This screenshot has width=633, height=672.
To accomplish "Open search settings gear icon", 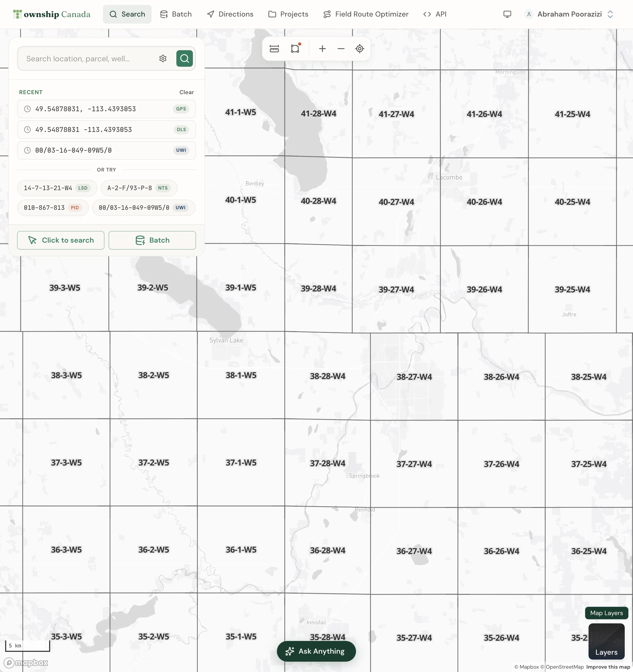I will pyautogui.click(x=163, y=58).
